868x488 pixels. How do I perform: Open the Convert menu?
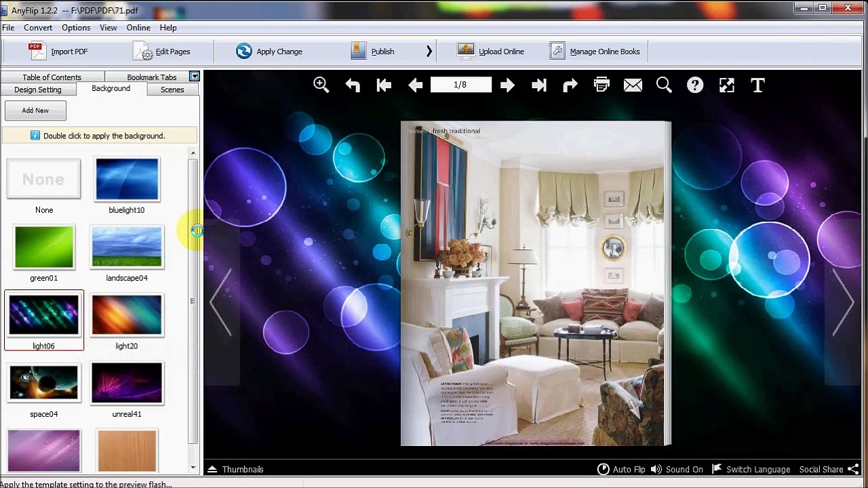[38, 28]
